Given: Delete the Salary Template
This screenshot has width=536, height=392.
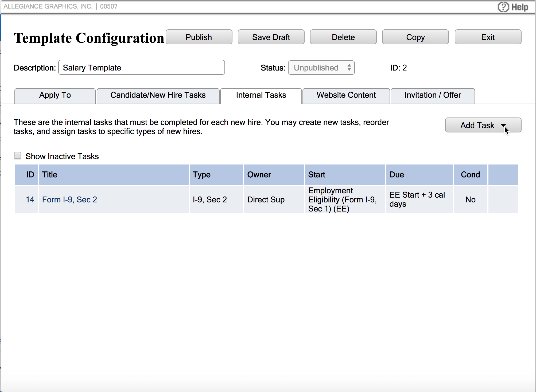Looking at the screenshot, I should click(343, 37).
